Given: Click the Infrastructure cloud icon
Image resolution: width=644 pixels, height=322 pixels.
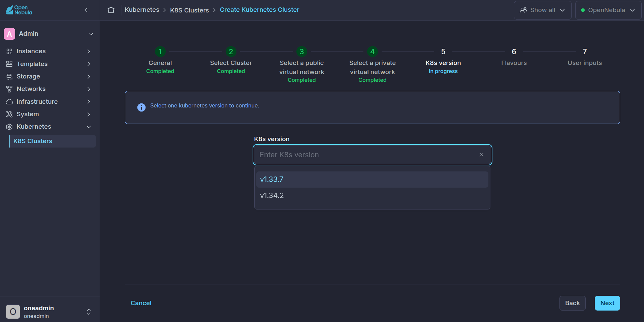Looking at the screenshot, I should [x=9, y=102].
